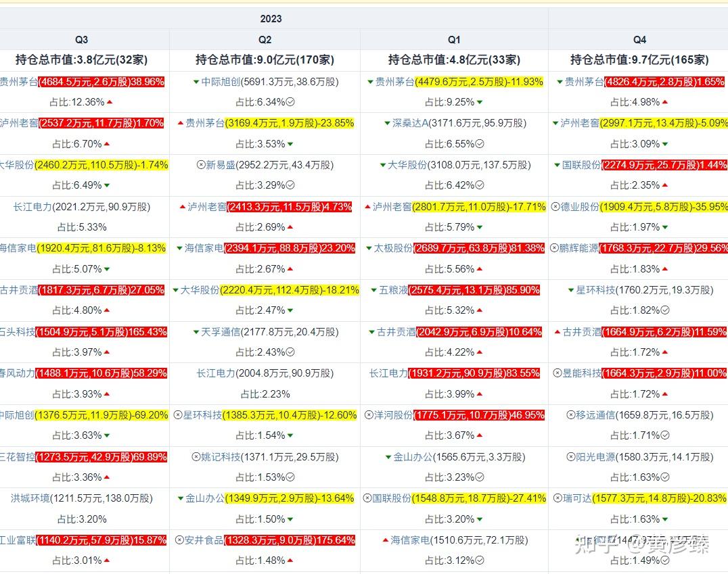This screenshot has height=574, width=728.
Task: Open 深桑达A stock link
Action: point(410,124)
